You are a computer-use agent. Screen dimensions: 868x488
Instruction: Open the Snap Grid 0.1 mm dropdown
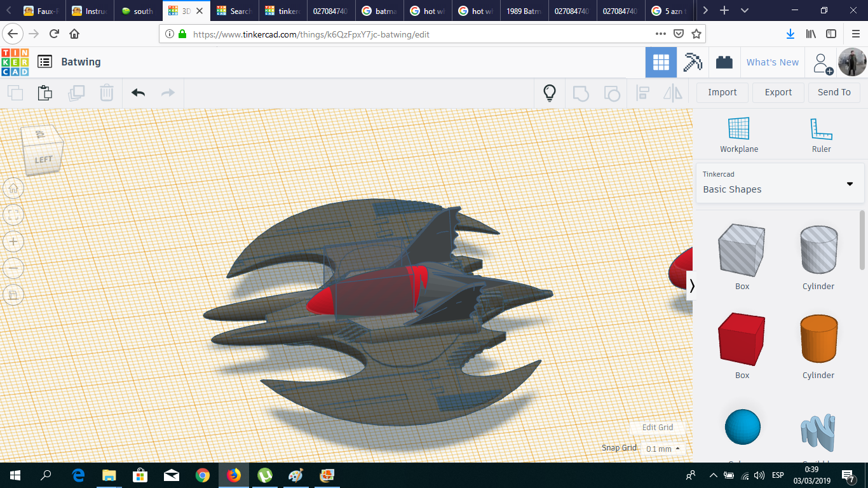663,449
